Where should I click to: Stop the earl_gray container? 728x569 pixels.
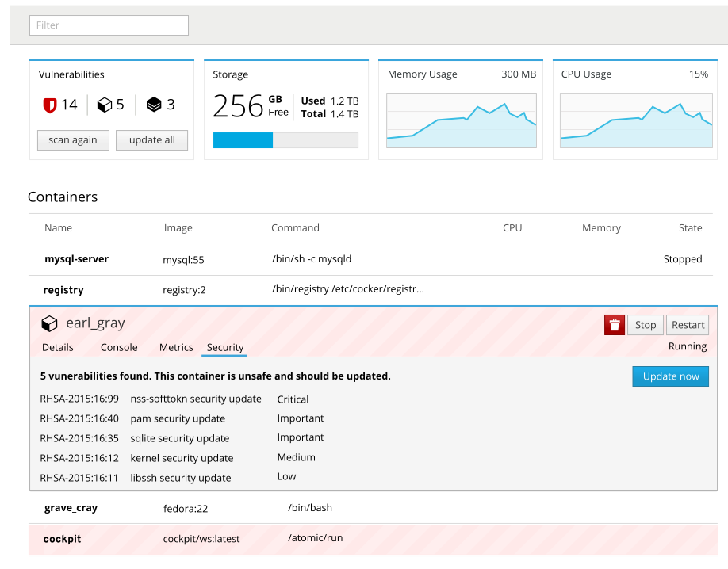tap(646, 325)
